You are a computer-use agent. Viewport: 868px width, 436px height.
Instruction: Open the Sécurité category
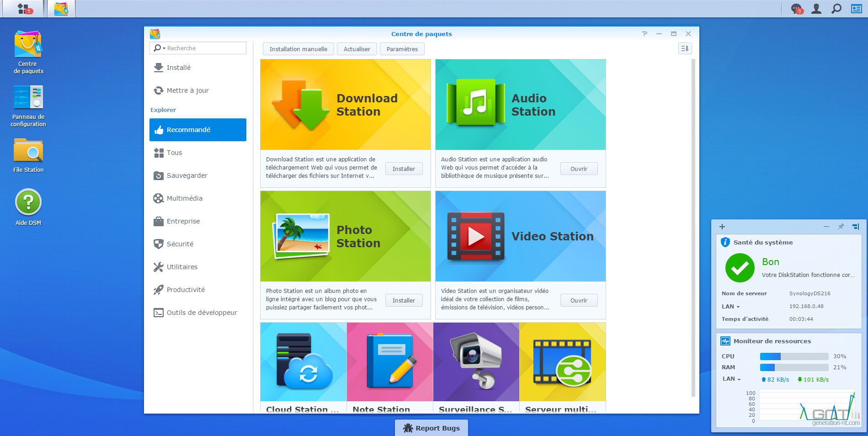198,244
